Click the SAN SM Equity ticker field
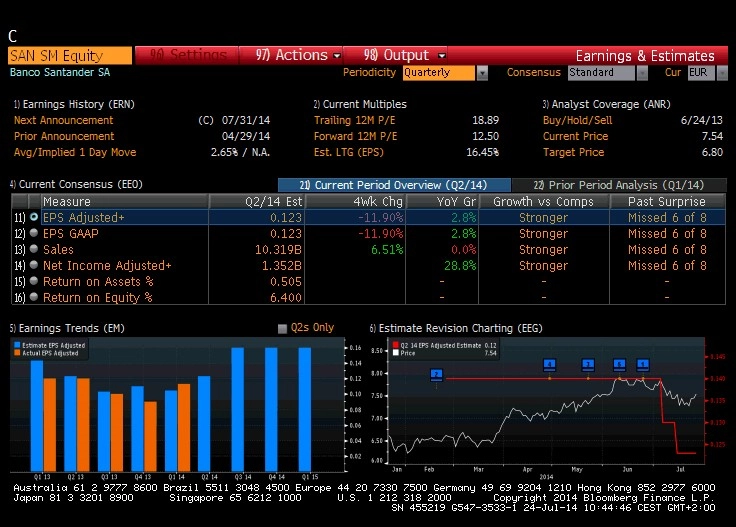Screen dimensions: 736x527 point(70,55)
